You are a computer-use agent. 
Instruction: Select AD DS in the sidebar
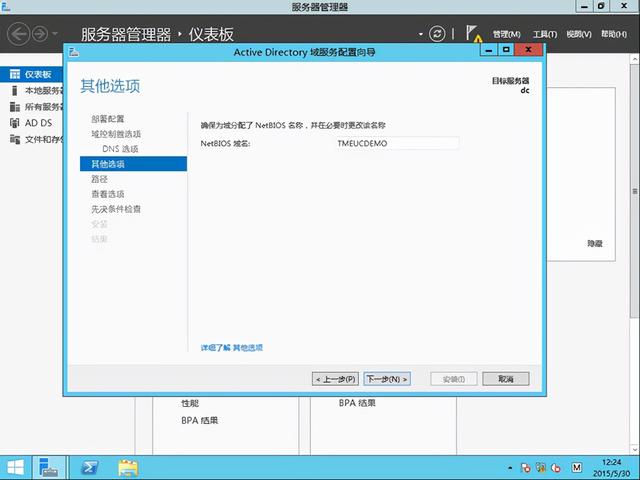point(38,123)
